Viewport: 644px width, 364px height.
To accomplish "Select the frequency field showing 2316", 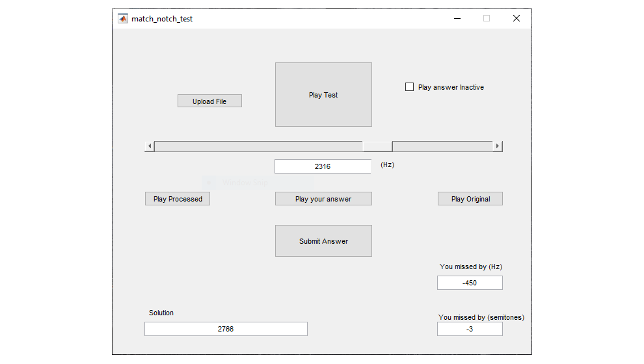I will [323, 166].
